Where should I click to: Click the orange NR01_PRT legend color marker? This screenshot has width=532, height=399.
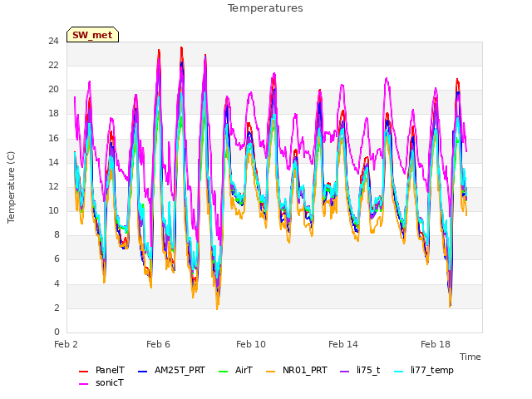(x=270, y=372)
